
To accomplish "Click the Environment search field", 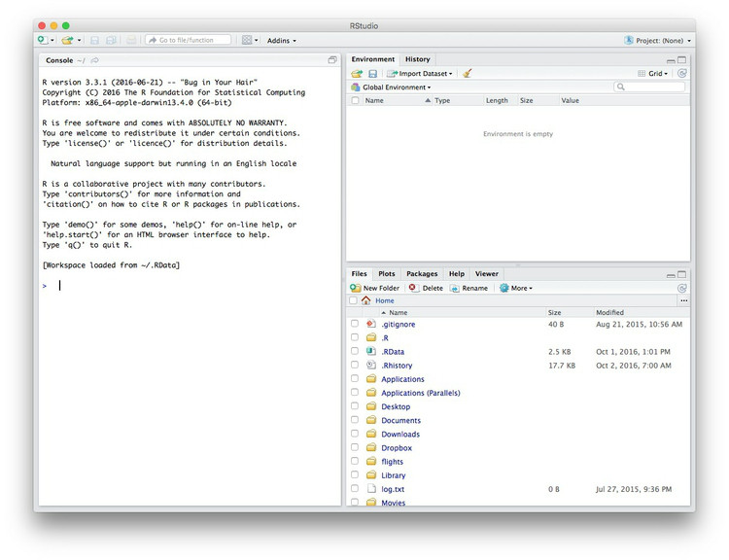I will click(x=649, y=87).
